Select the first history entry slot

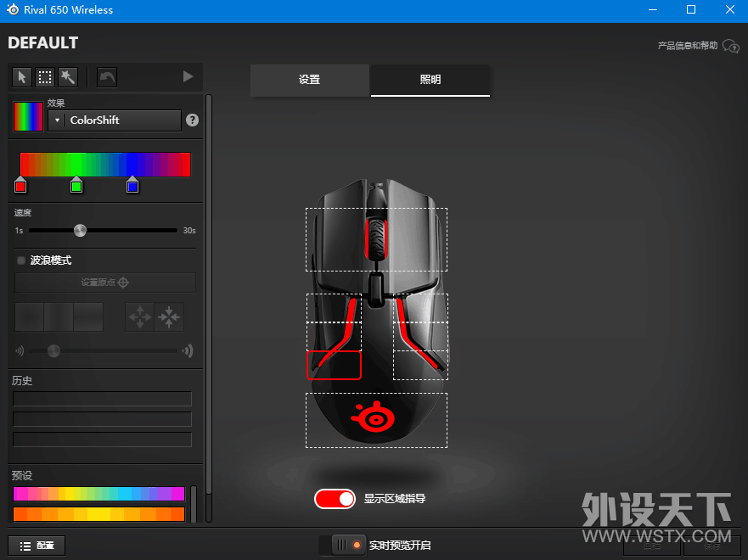pos(102,399)
